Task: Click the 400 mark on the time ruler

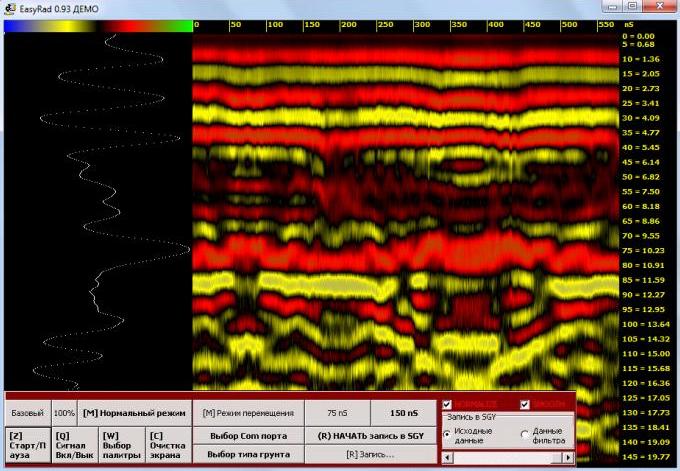Action: click(x=495, y=25)
